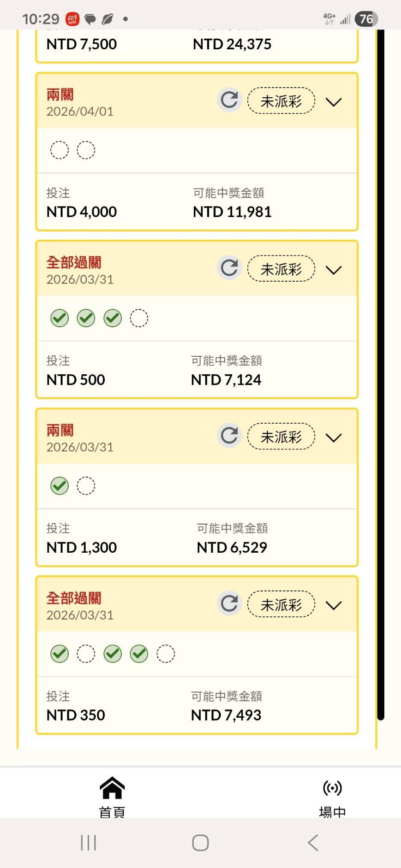This screenshot has width=401, height=868.
Task: Refresh the NTD 1,300 兩關 bet
Action: coord(229,436)
